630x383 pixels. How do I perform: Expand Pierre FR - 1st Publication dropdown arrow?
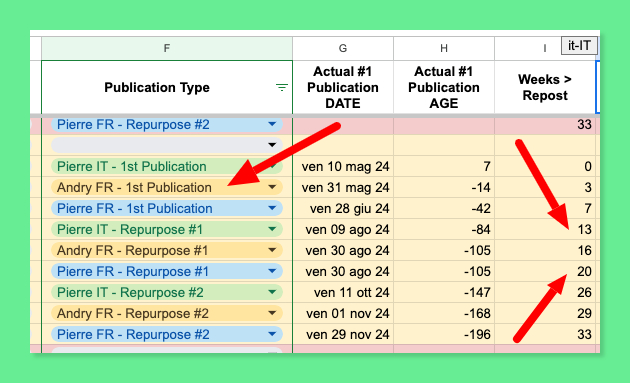pyautogui.click(x=272, y=208)
